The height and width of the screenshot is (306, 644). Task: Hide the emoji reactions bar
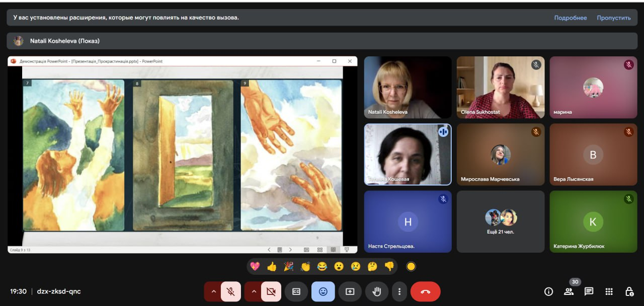pyautogui.click(x=323, y=291)
